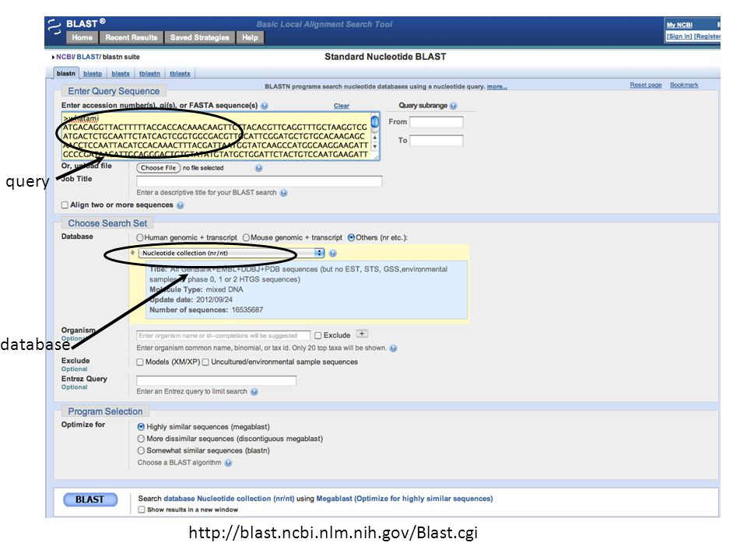Exclude Uncultured/environmental sample sequences

coord(205,362)
